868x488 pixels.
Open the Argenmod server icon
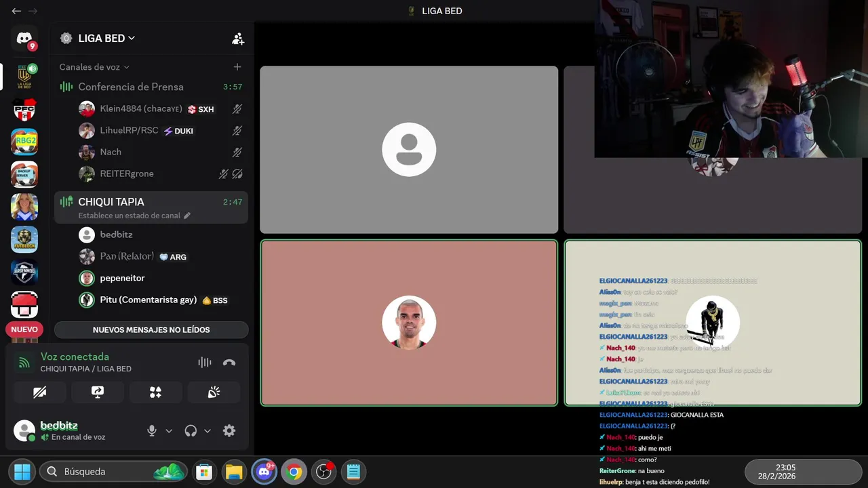click(x=24, y=272)
